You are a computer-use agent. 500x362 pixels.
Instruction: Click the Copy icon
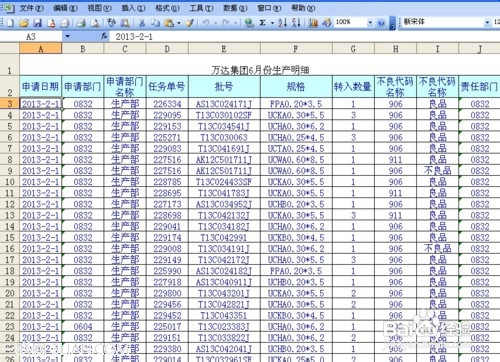(x=155, y=23)
